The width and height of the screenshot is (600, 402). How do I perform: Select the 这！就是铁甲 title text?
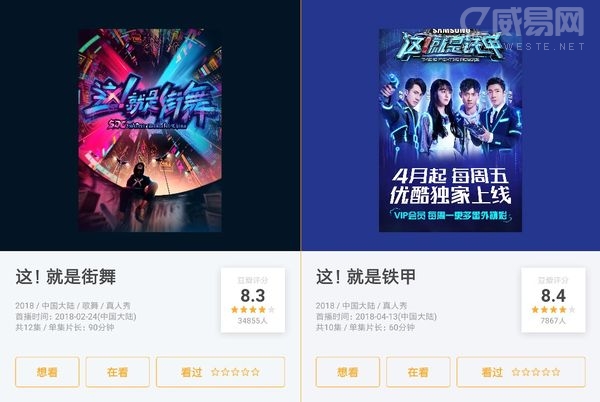tap(366, 277)
